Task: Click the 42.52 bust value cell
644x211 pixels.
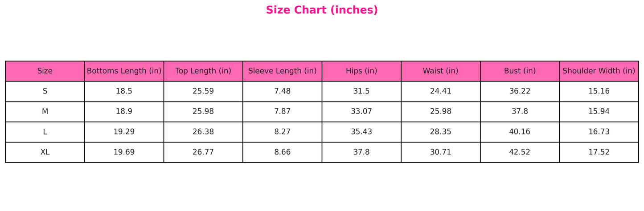Action: point(520,152)
